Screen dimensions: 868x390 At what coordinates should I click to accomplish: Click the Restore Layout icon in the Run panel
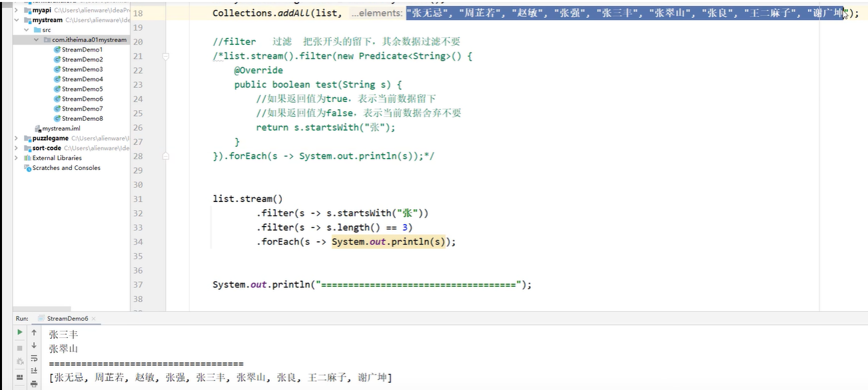click(x=20, y=377)
